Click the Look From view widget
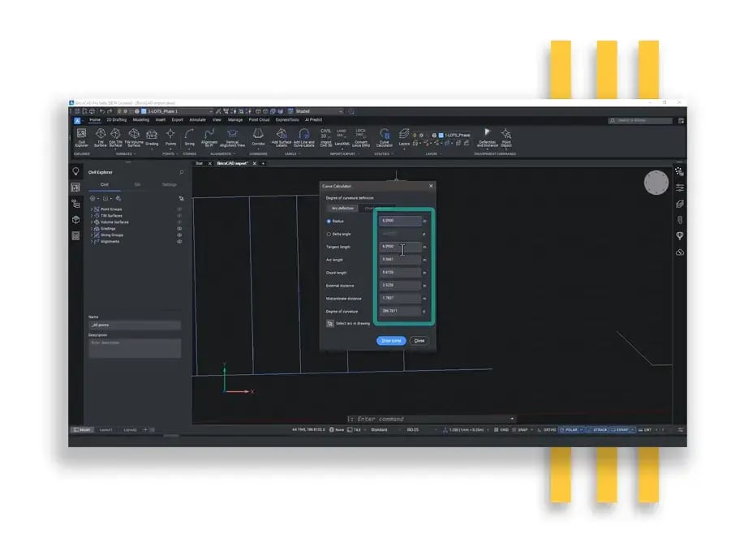The image size is (744, 560). (656, 183)
